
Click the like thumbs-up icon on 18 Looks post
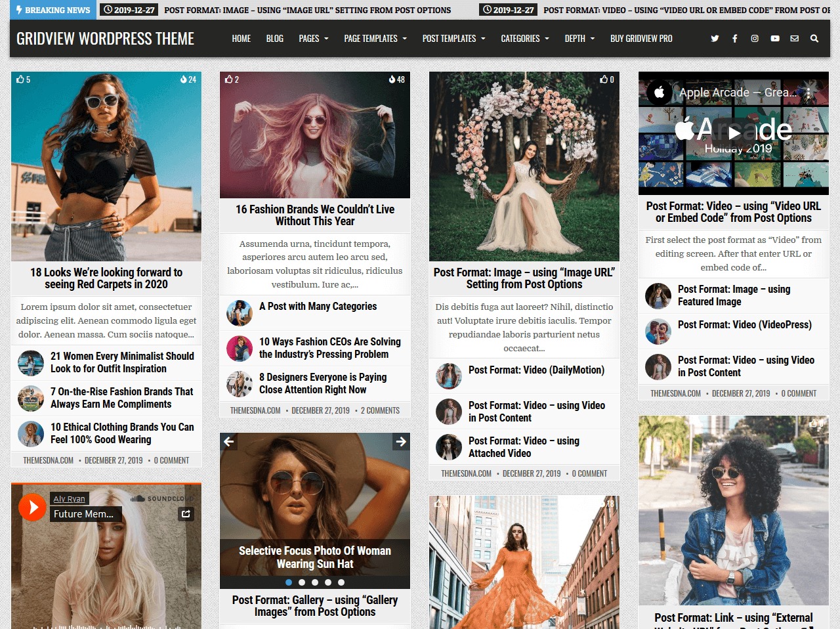pyautogui.click(x=20, y=79)
